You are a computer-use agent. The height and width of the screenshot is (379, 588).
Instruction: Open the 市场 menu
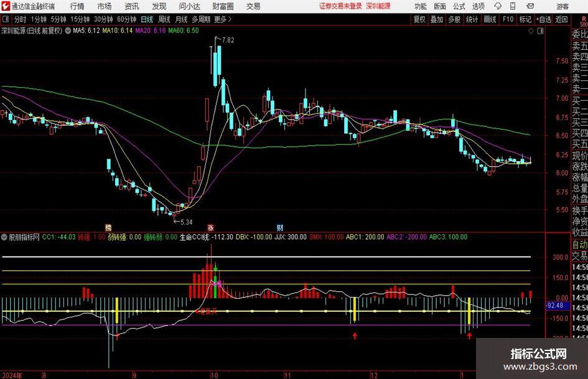pyautogui.click(x=105, y=6)
